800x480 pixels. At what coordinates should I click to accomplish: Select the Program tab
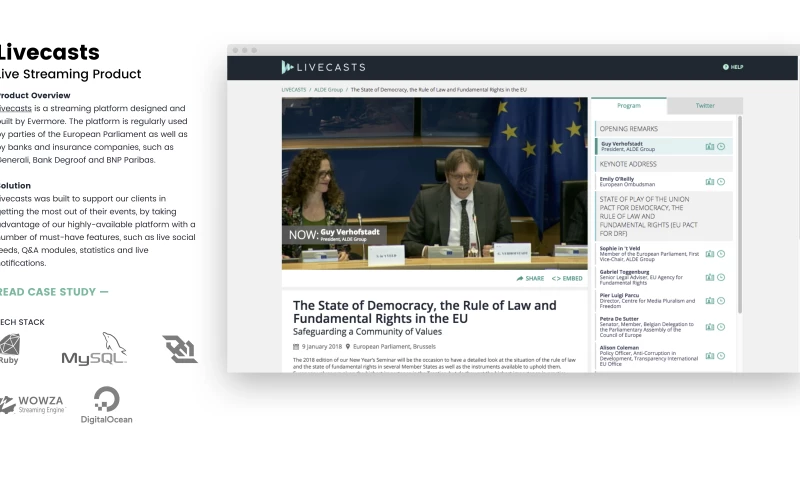(628, 105)
